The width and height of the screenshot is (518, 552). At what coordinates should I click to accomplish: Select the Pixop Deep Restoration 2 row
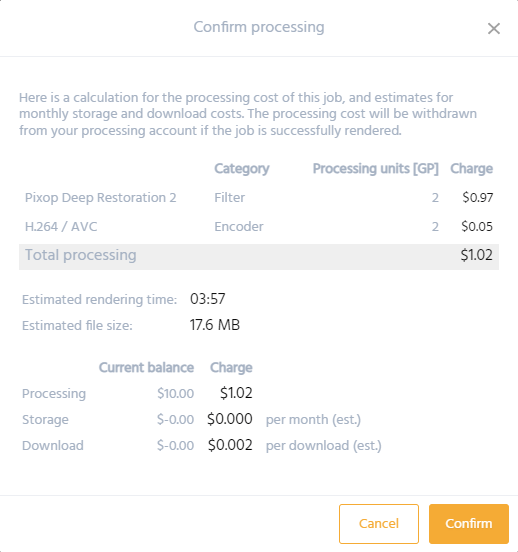[x=259, y=197]
